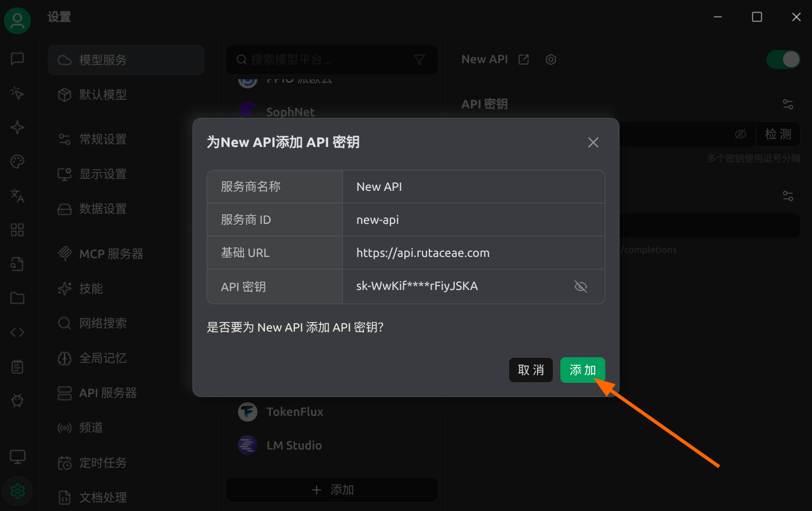Open the mini apps grid icon
812x511 pixels.
click(17, 230)
